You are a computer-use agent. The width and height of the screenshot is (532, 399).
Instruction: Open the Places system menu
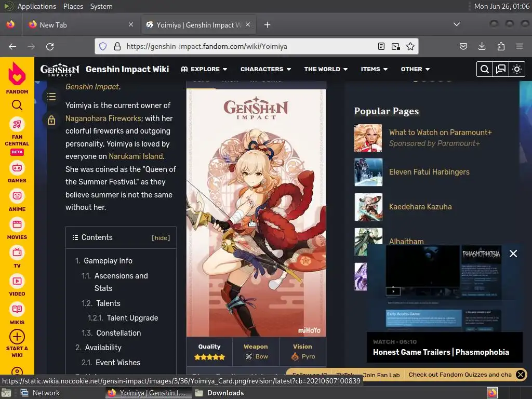(x=73, y=6)
